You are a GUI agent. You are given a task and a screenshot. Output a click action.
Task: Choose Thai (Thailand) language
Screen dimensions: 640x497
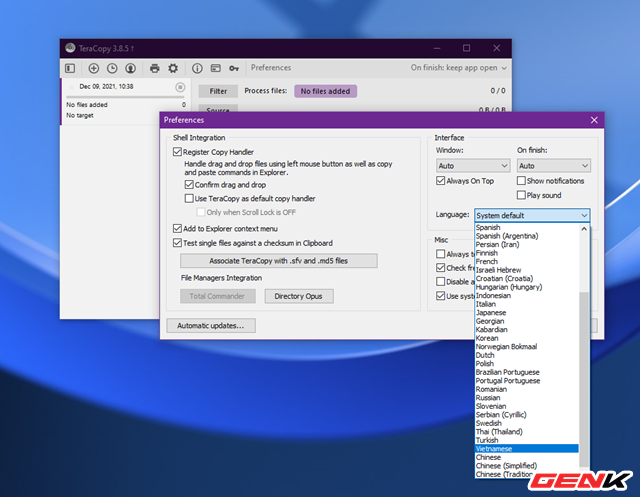[x=527, y=431]
